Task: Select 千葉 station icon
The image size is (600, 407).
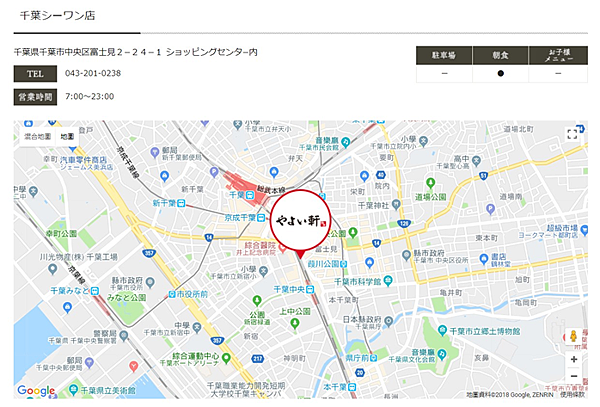Action: click(x=250, y=195)
